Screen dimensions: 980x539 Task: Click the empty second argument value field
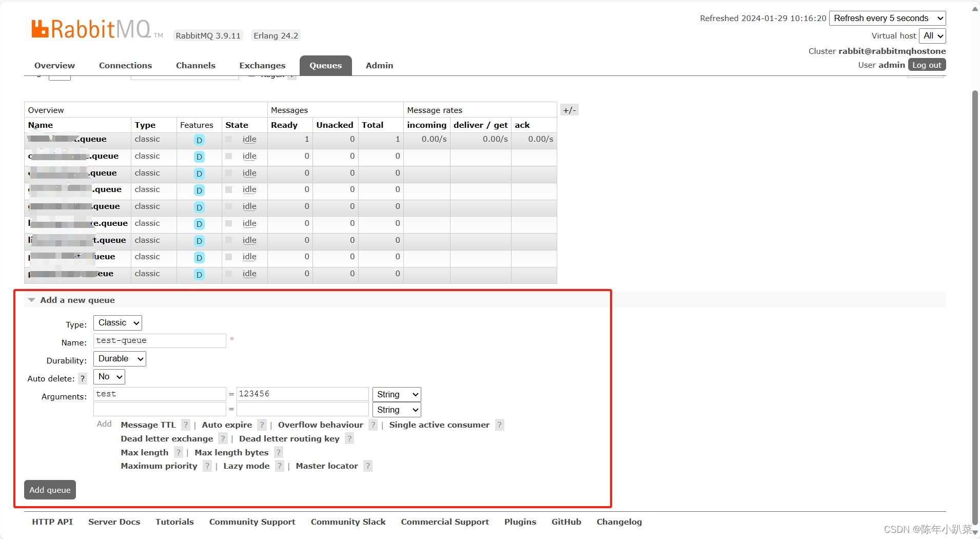303,409
